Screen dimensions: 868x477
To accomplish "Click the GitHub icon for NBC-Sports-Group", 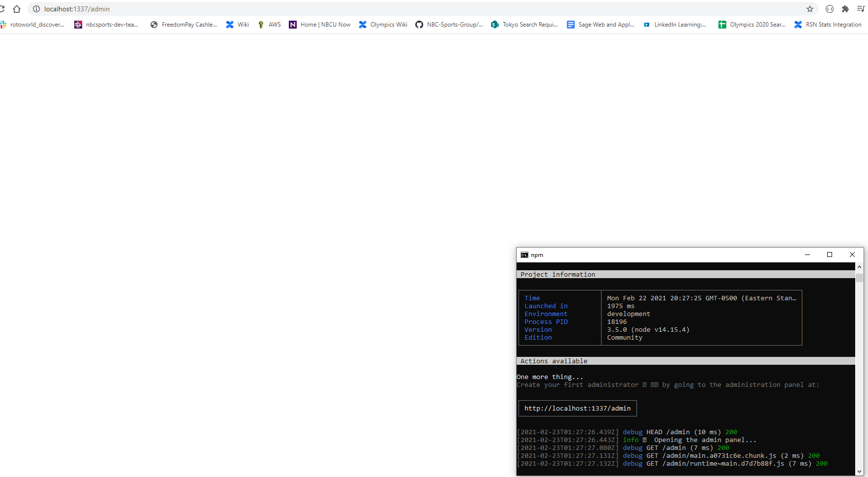I will (419, 25).
